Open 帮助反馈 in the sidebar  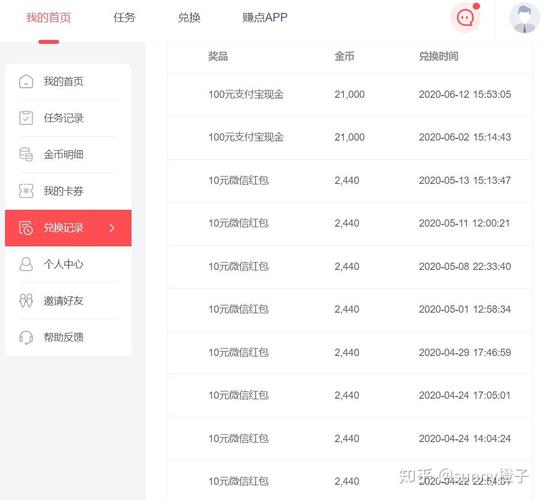coord(68,337)
